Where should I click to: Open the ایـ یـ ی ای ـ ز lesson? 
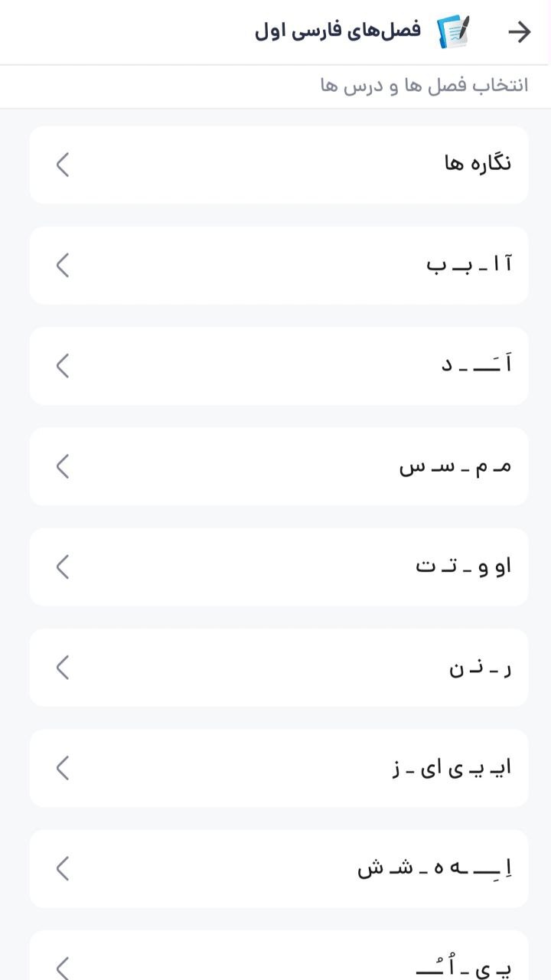(x=452, y=768)
